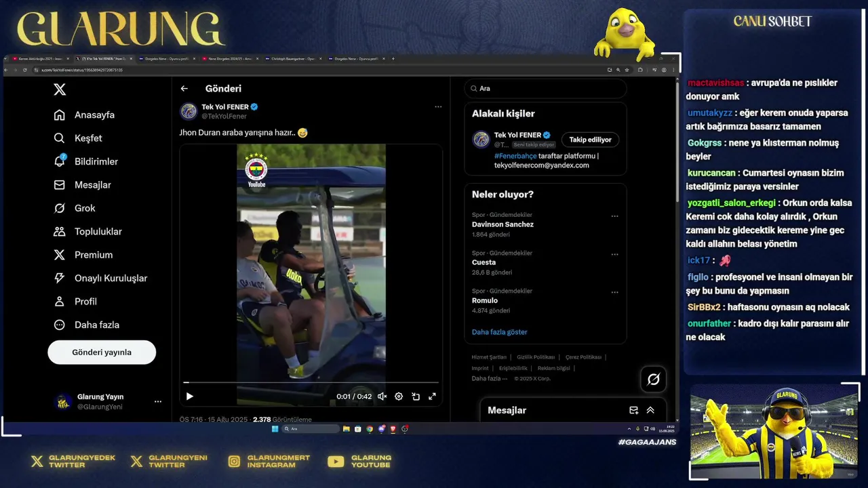
Task: Open video settings gear
Action: pyautogui.click(x=399, y=396)
